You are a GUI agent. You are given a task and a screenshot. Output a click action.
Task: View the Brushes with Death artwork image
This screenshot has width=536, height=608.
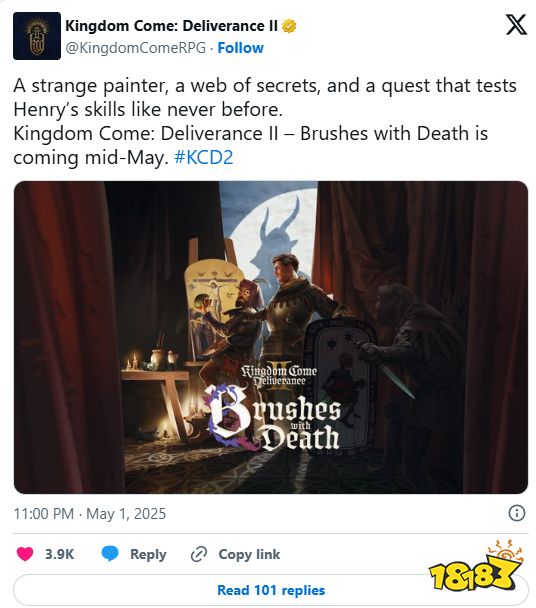271,337
